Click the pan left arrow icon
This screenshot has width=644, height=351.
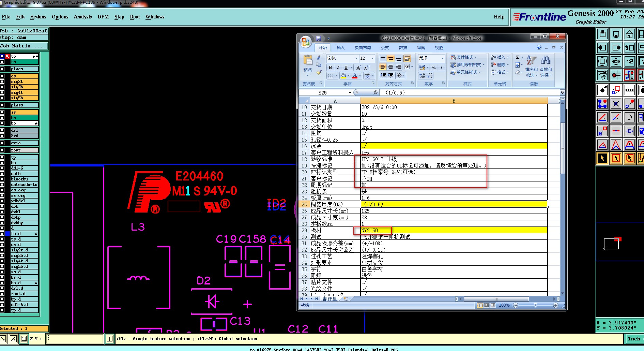coord(602,48)
